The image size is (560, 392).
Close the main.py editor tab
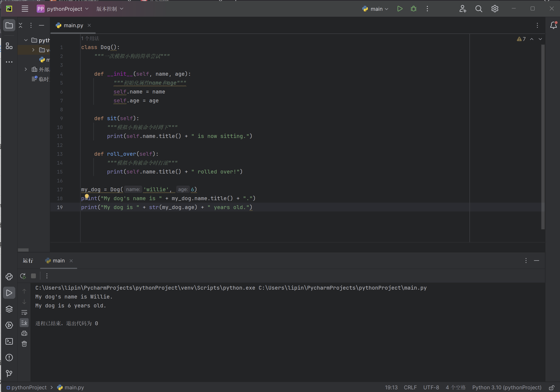point(89,25)
